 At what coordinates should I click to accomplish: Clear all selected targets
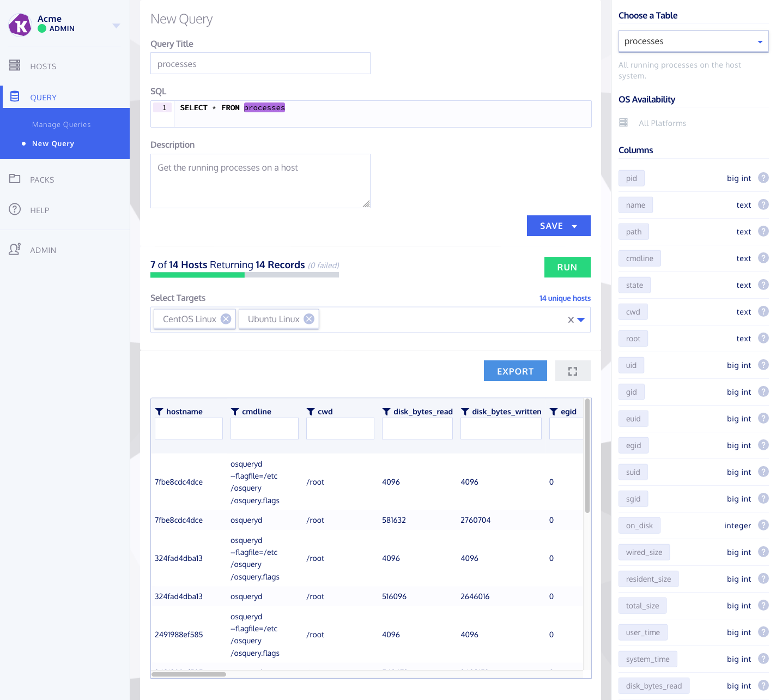coord(571,320)
